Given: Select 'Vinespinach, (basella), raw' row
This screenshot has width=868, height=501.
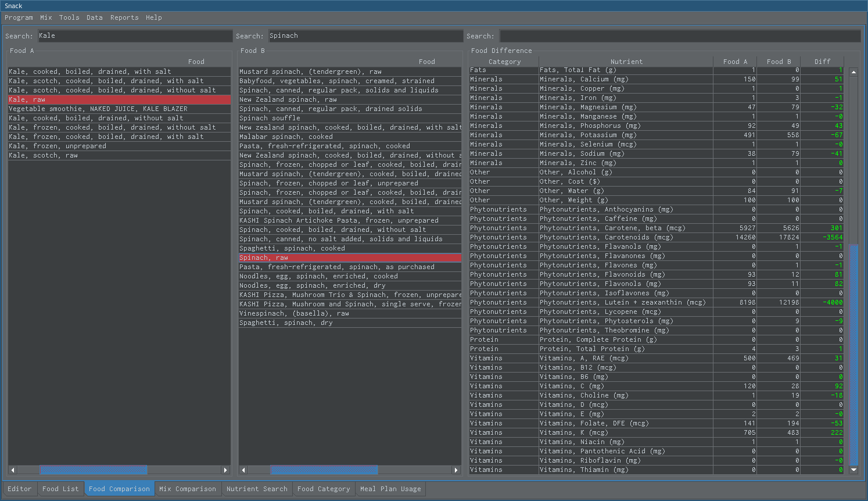Looking at the screenshot, I should point(350,314).
